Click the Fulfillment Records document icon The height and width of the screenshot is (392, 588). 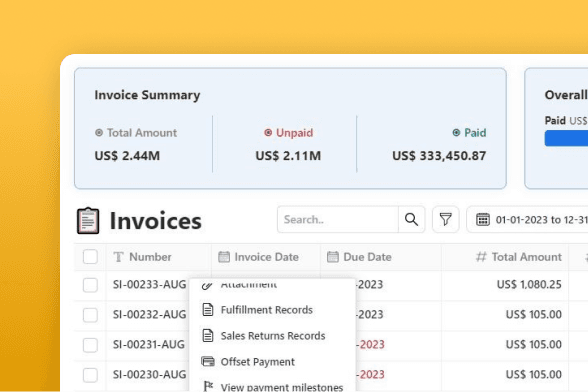[x=208, y=310]
